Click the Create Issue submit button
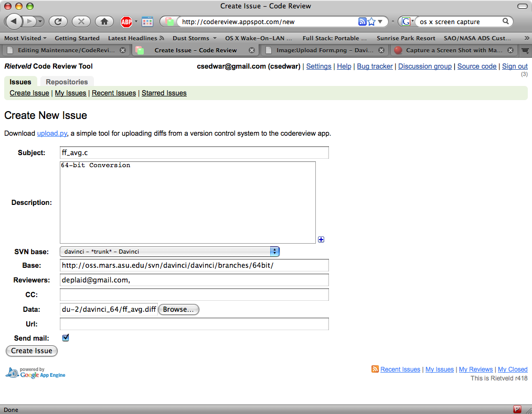The width and height of the screenshot is (532, 414). pos(31,351)
